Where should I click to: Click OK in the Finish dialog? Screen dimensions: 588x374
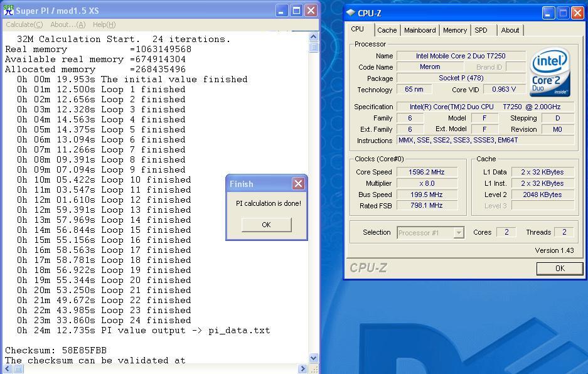(266, 225)
